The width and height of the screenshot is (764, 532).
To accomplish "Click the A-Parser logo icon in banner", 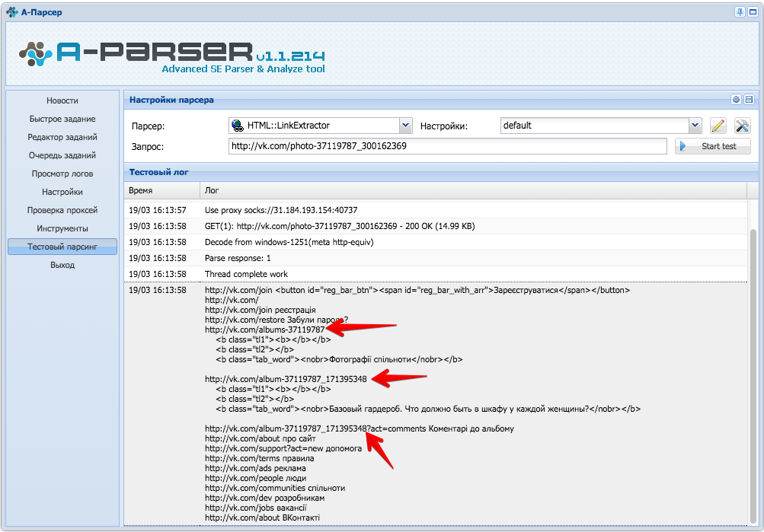I will 36,54.
